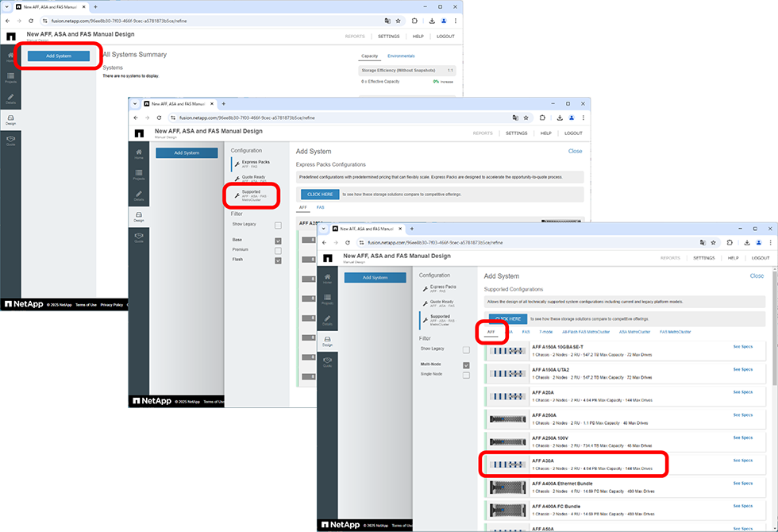Click Add System in the back window
Viewport: 778px width, 532px height.
tap(59, 56)
